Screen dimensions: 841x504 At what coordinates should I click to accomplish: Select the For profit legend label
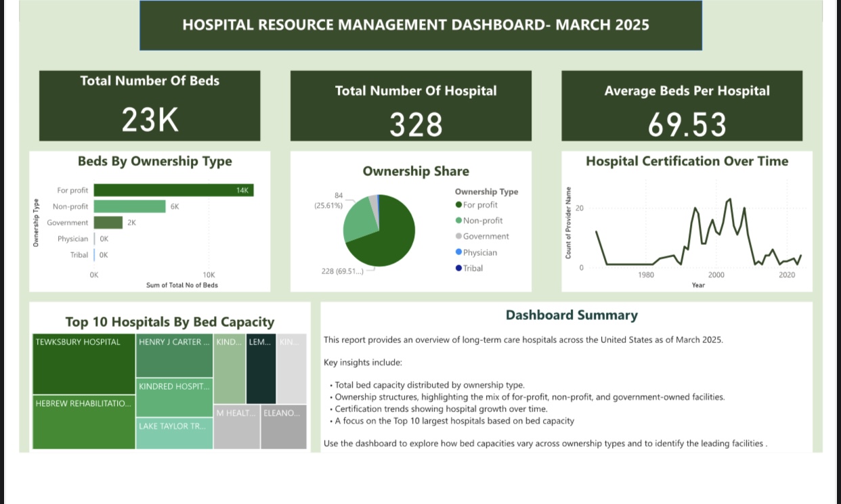click(x=480, y=205)
